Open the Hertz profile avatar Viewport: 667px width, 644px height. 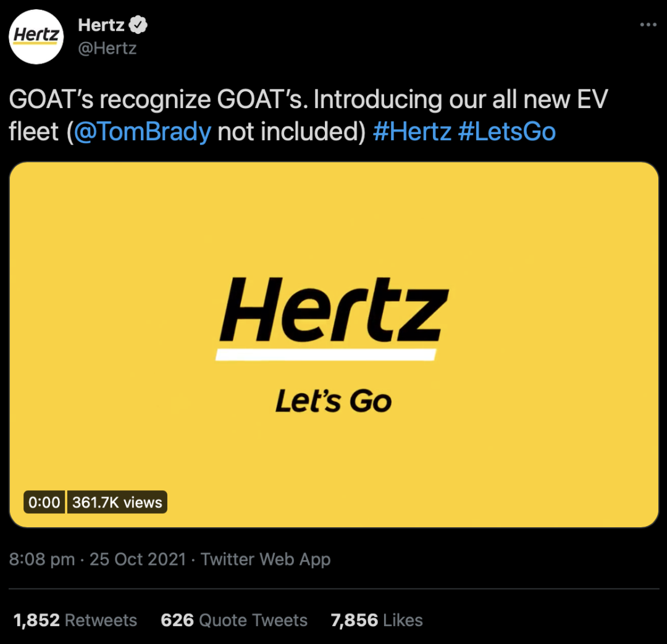[x=36, y=36]
